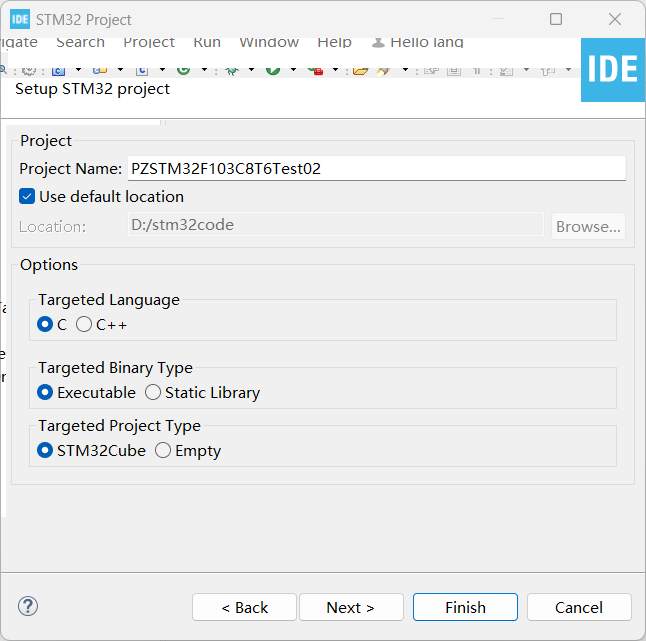646x641 pixels.
Task: Open the Search menu in the main window
Action: click(80, 42)
